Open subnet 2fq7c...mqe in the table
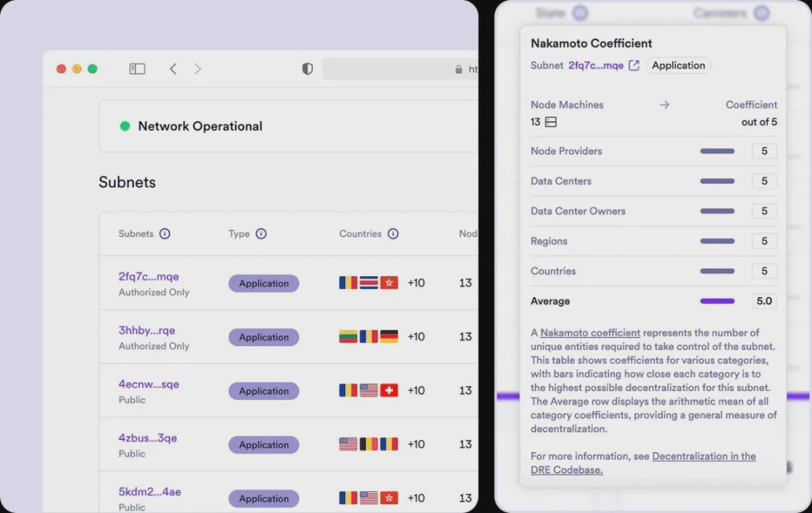The height and width of the screenshot is (513, 812). click(x=149, y=277)
